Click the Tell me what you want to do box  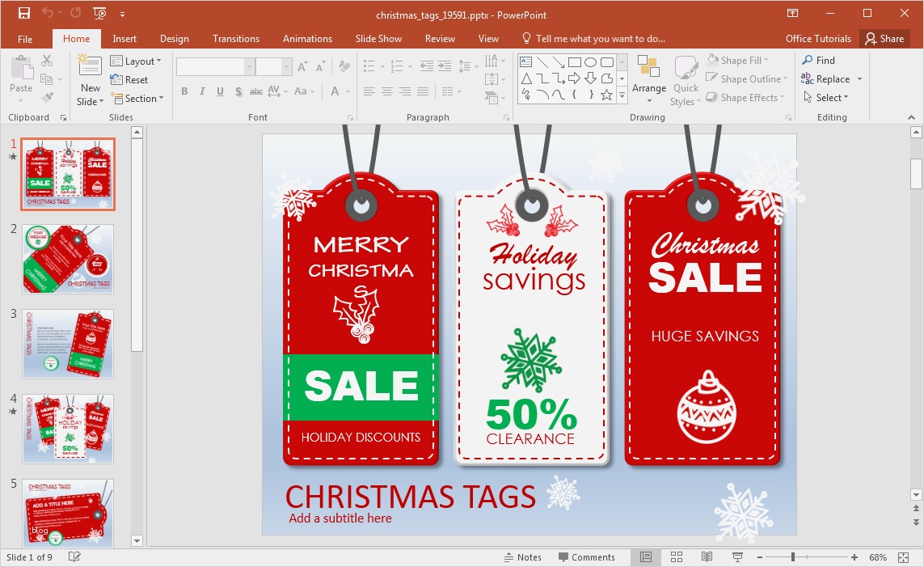click(x=594, y=39)
